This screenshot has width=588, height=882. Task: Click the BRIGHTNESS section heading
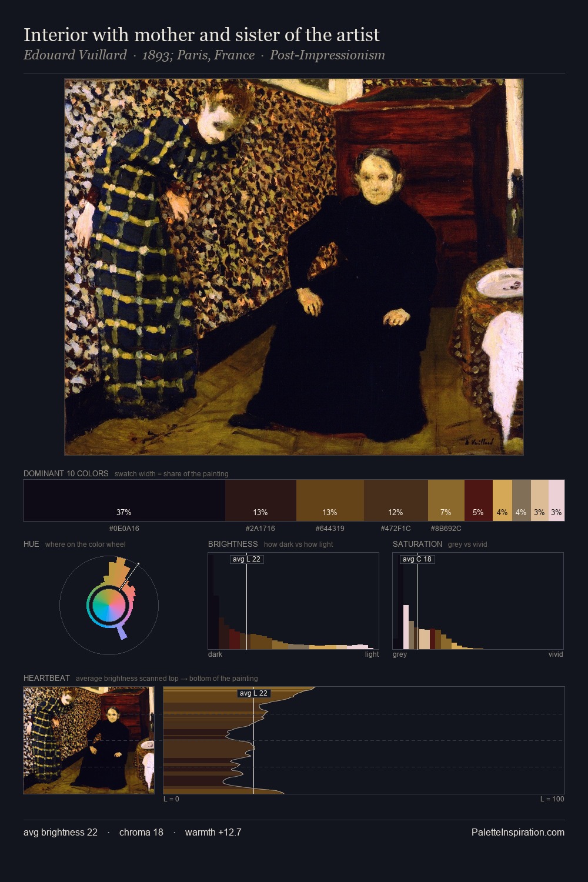pos(233,544)
